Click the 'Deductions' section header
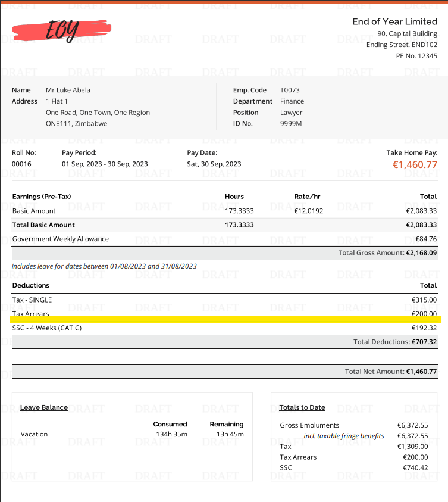The width and height of the screenshot is (448, 502). 31,286
